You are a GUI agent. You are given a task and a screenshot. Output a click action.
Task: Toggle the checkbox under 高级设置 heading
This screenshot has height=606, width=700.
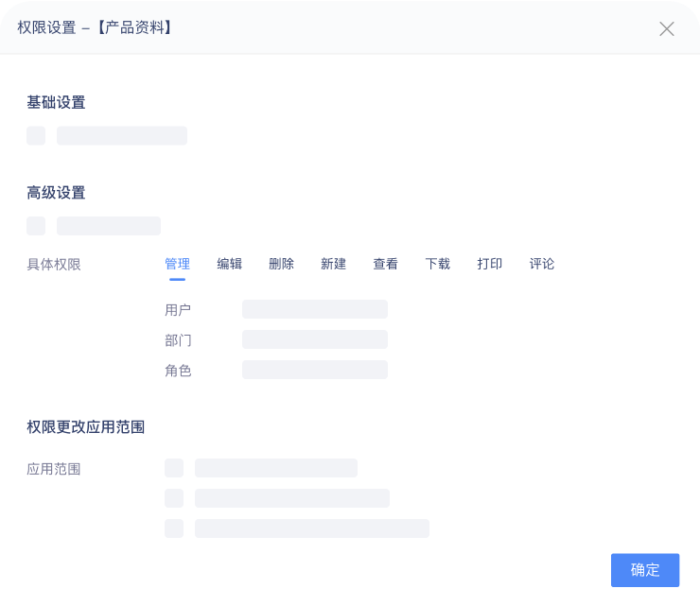(36, 226)
